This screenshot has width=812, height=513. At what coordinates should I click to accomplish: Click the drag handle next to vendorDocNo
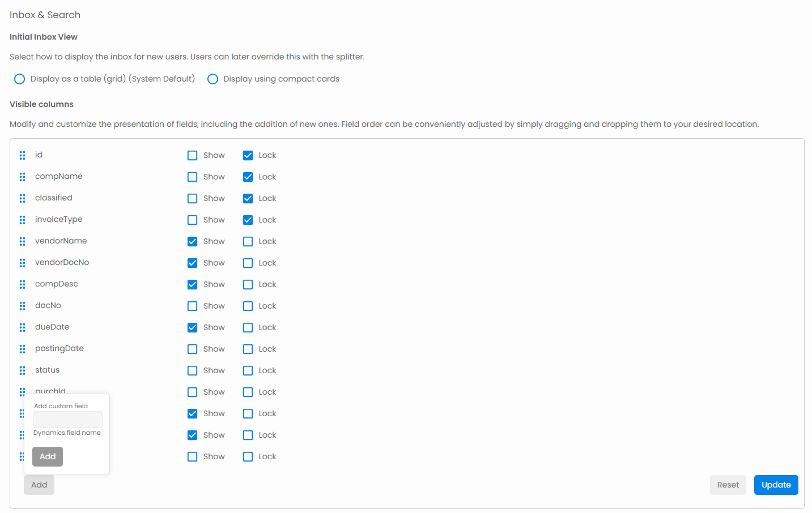point(23,263)
